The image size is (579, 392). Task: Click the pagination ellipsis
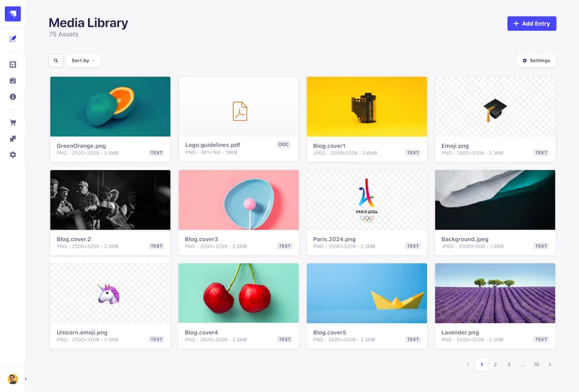[522, 365]
